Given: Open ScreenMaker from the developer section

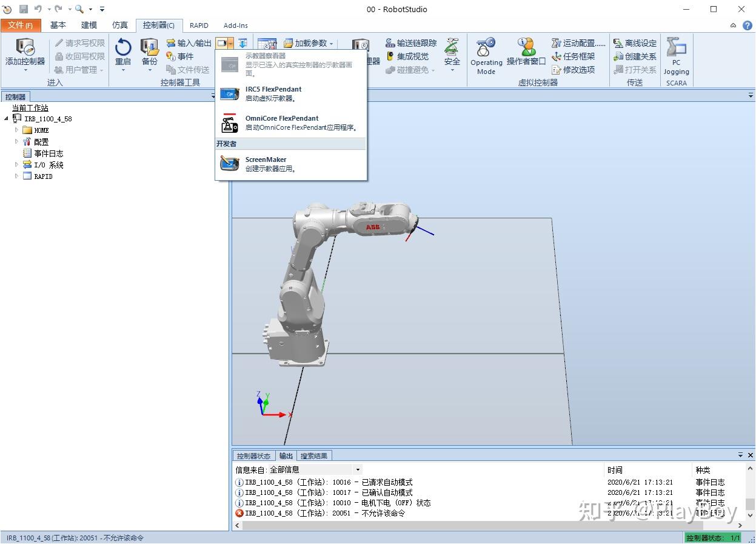Looking at the screenshot, I should [x=266, y=164].
